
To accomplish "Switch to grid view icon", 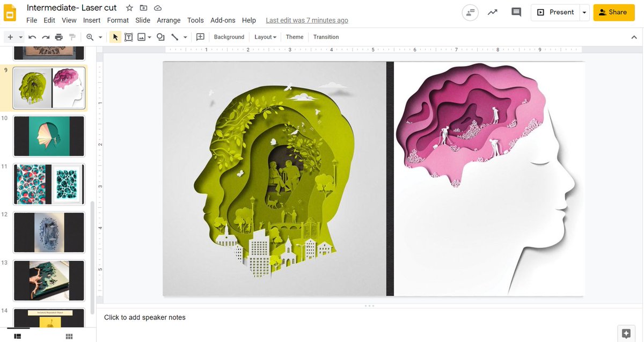I will (x=69, y=336).
